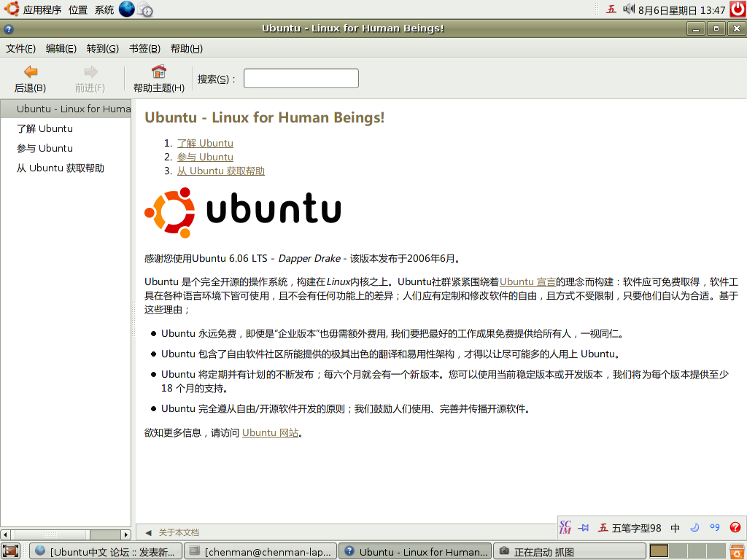Switch to the second workspace in the pager
Viewport: 747px width, 560px height.
pyautogui.click(x=678, y=551)
